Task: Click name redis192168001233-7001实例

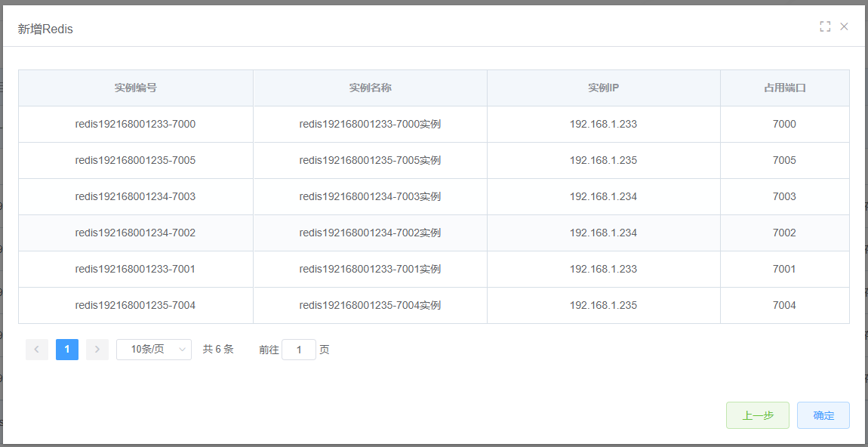Action: (x=370, y=270)
